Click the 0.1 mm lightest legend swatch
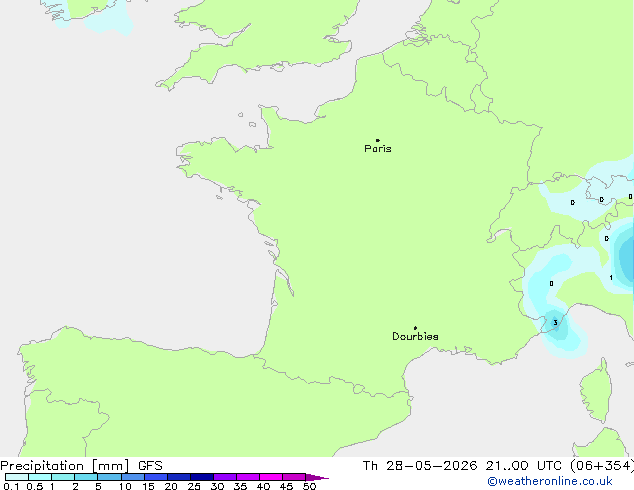The height and width of the screenshot is (490, 634). pos(17,477)
